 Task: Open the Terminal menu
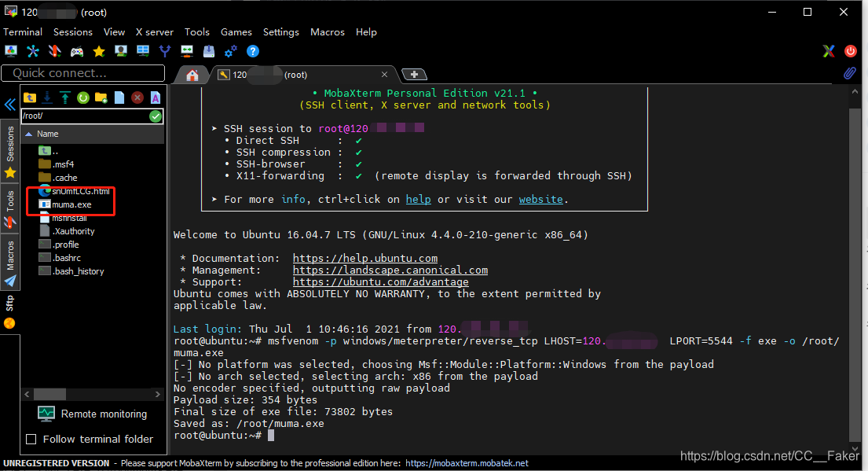(x=23, y=32)
